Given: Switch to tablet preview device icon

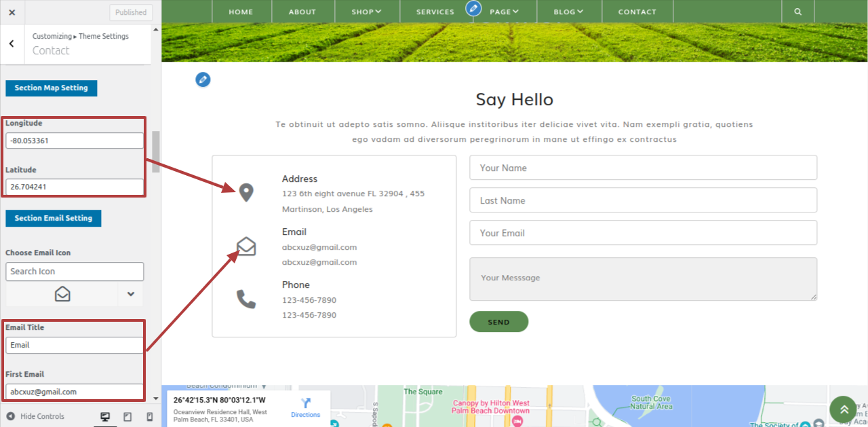Looking at the screenshot, I should 127,416.
